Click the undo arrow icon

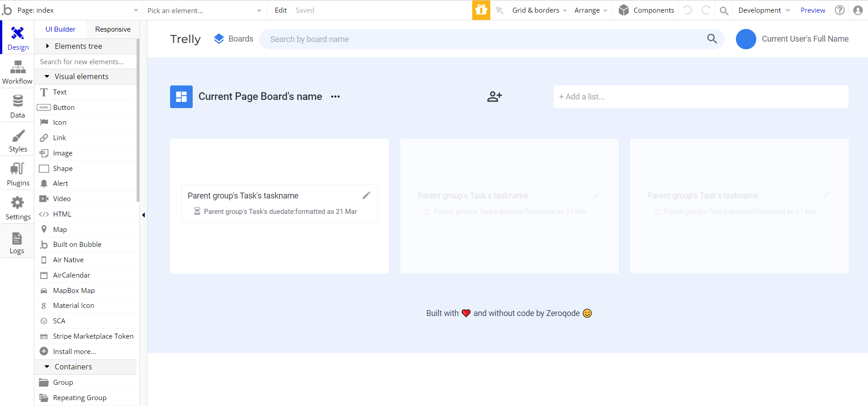[688, 10]
